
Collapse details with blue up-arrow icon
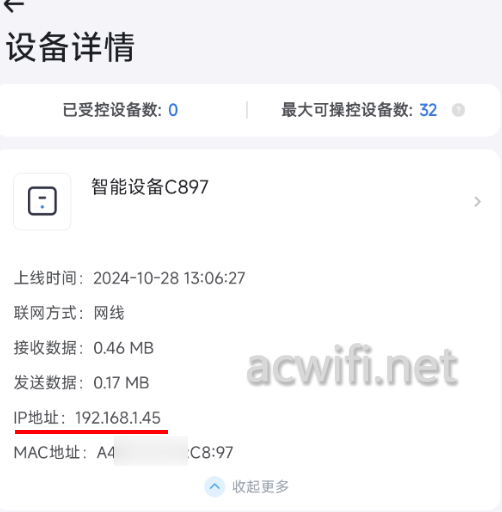tap(215, 487)
